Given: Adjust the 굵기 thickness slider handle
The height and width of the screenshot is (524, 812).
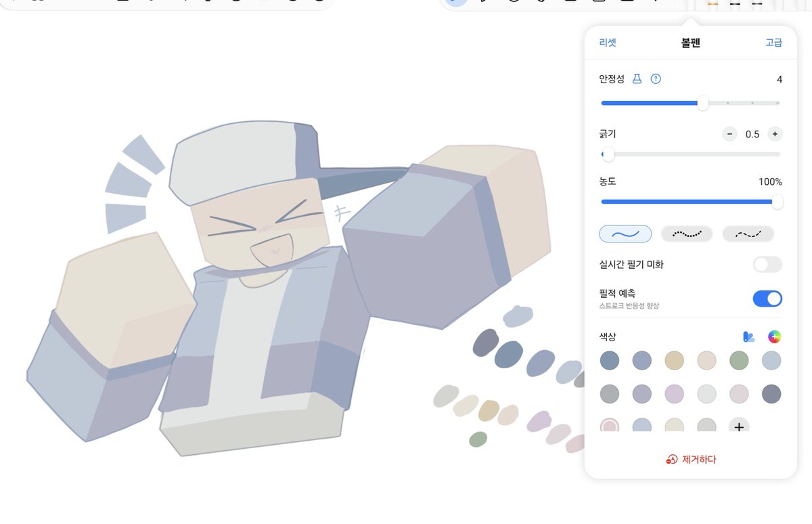Looking at the screenshot, I should click(x=608, y=154).
